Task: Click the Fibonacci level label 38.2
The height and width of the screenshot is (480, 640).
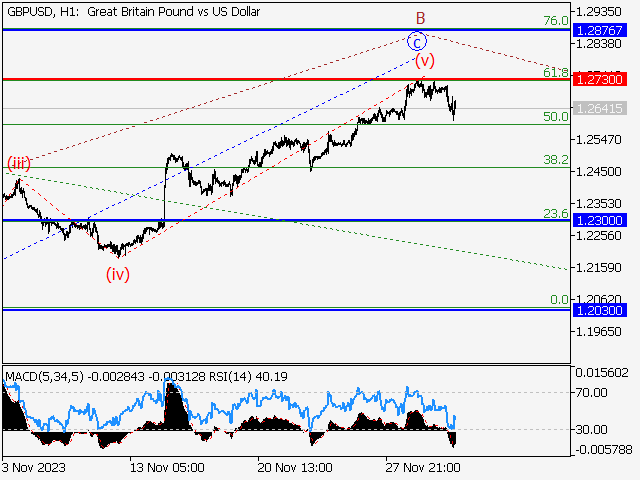Action: (556, 160)
